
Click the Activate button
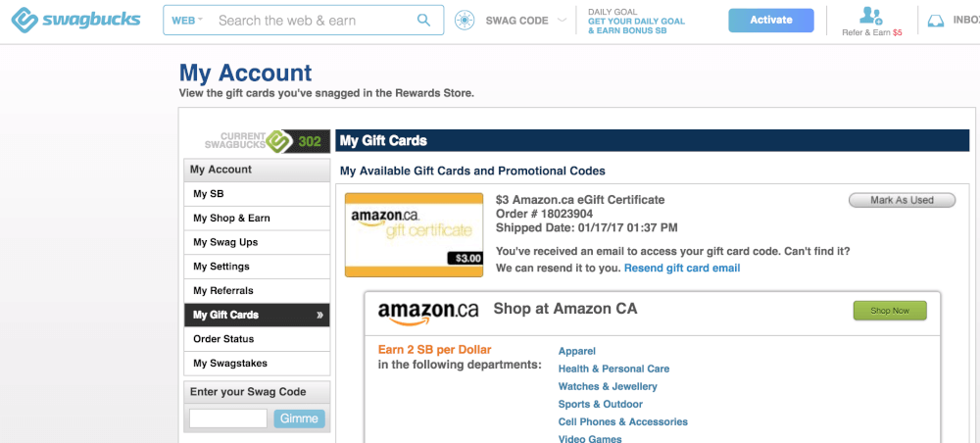point(770,20)
